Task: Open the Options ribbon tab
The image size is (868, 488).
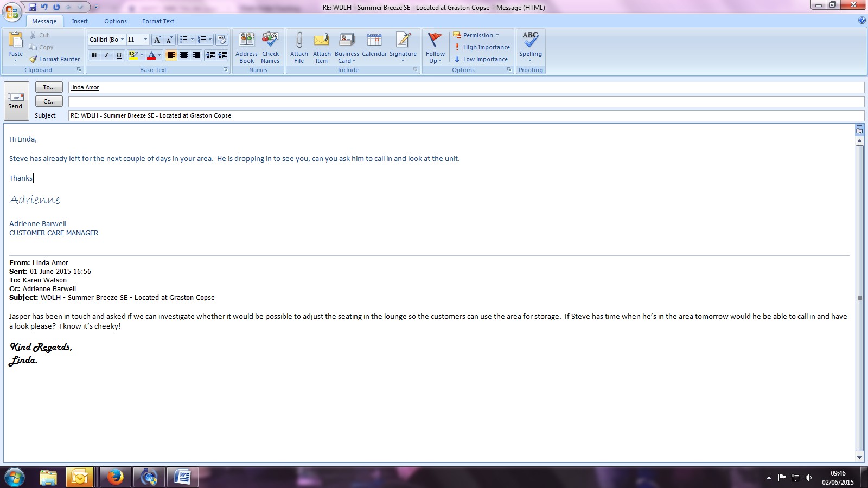Action: click(x=116, y=21)
